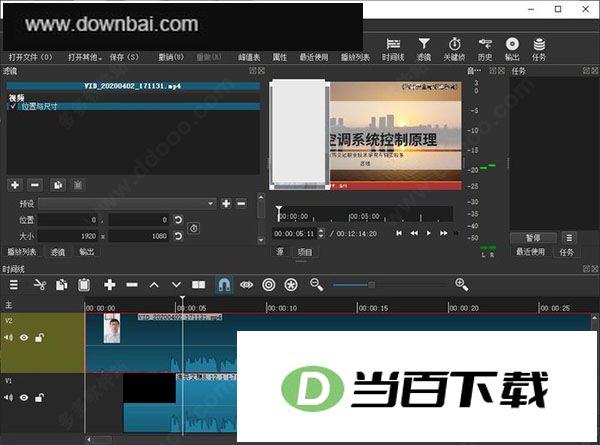Switch to Source (源) player tab
This screenshot has height=445, width=600.
pyautogui.click(x=280, y=252)
